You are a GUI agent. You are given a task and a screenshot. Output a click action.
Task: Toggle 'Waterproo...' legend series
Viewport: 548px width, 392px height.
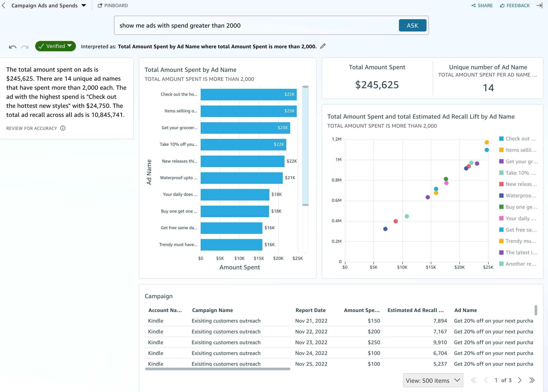point(518,196)
